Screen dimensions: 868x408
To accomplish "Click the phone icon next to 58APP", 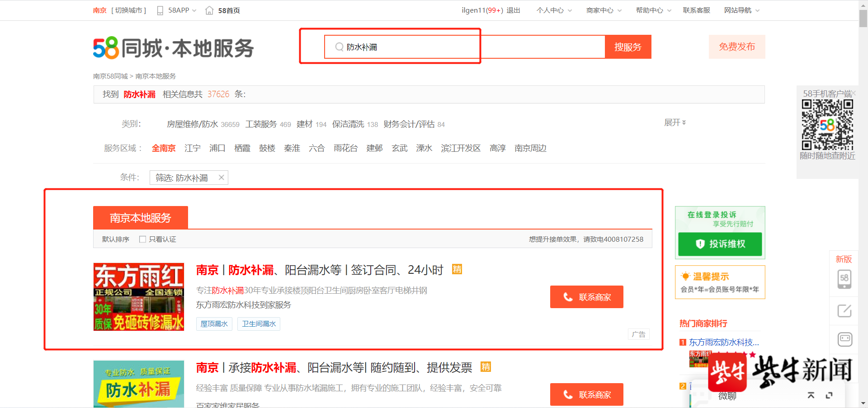I will [160, 10].
